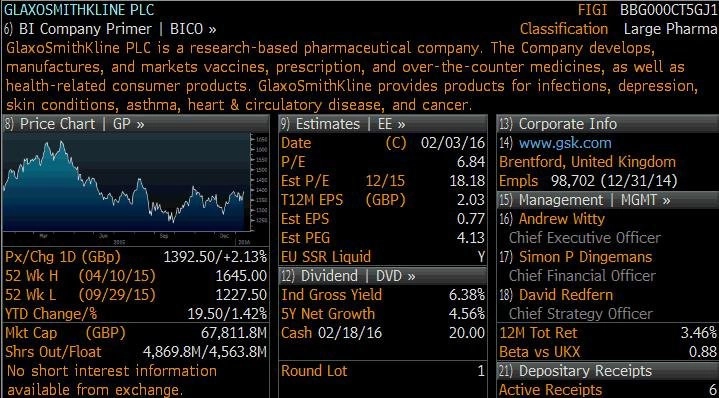The image size is (719, 398).
Task: Visit www.gsk.com website link
Action: point(565,143)
